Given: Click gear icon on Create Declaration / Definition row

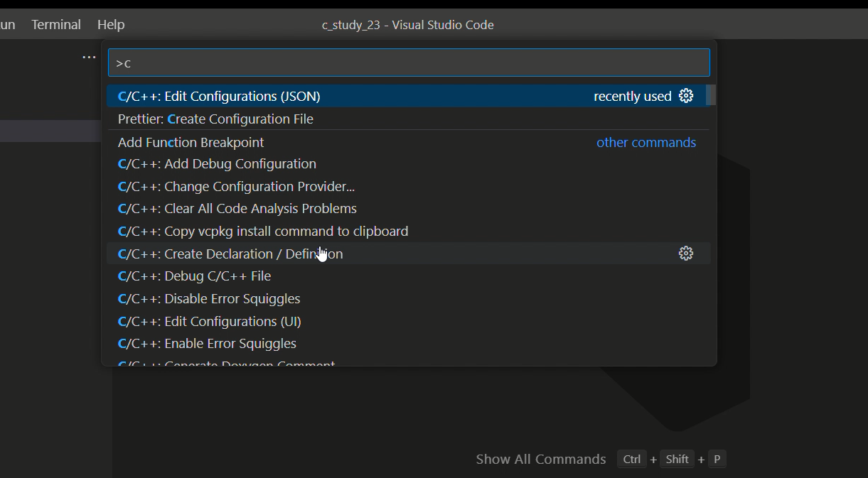Looking at the screenshot, I should point(686,254).
